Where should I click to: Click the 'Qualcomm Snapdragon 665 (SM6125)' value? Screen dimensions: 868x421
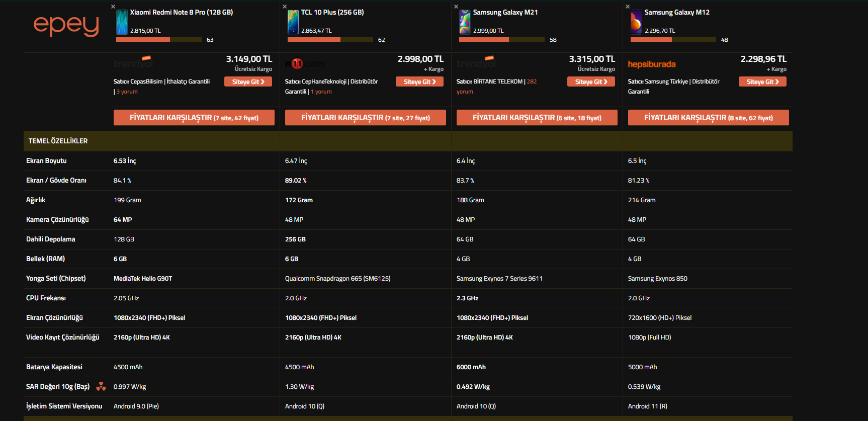click(x=338, y=278)
